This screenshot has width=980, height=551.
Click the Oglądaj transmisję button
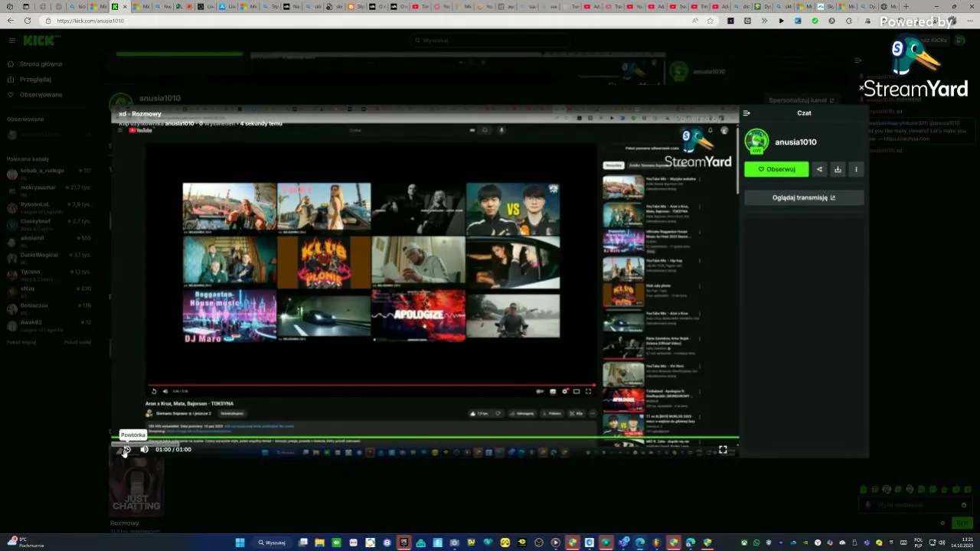(804, 197)
